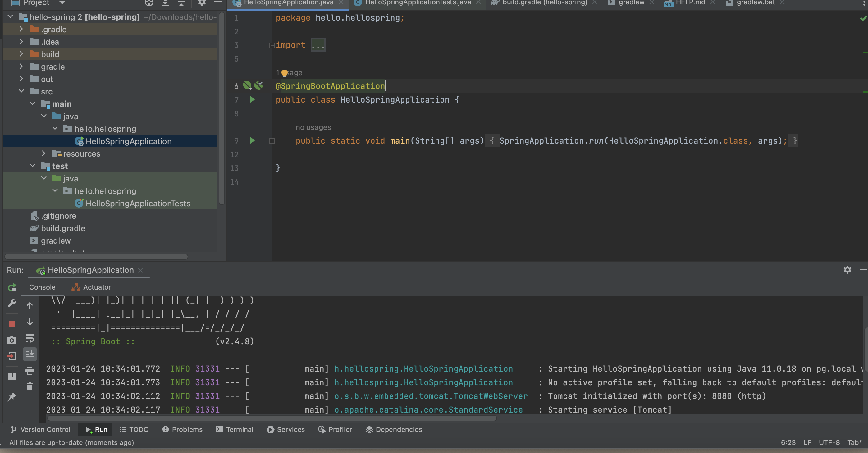Pin the Run tab with pin icon

pyautogui.click(x=12, y=397)
